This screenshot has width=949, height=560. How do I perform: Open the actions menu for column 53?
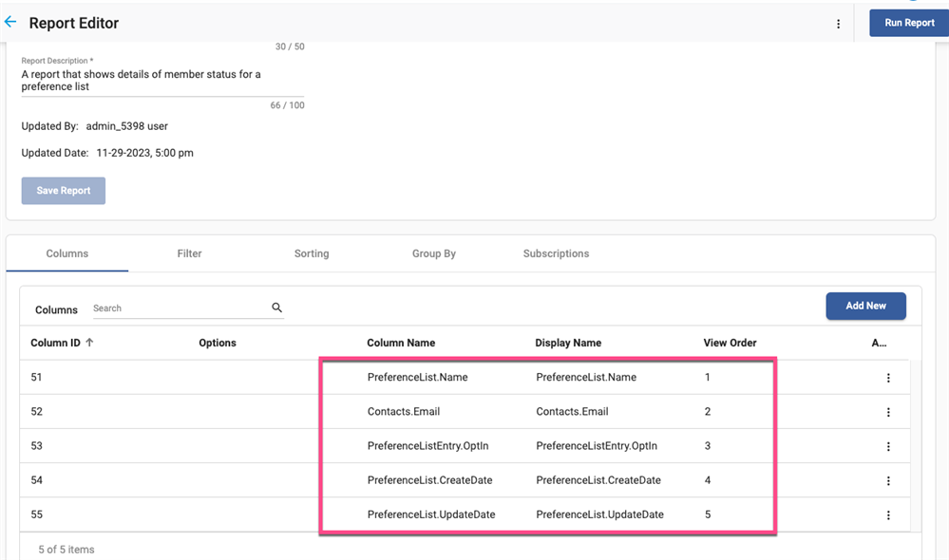click(888, 446)
